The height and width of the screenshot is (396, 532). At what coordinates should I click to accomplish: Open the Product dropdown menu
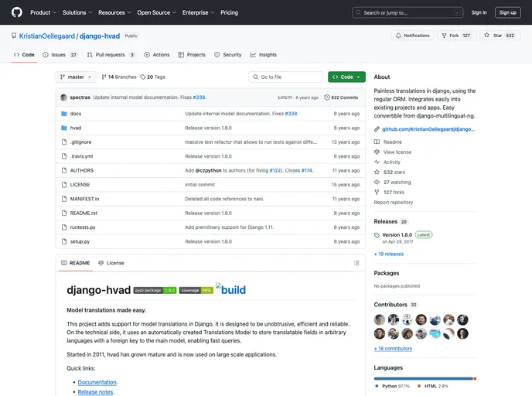[43, 12]
